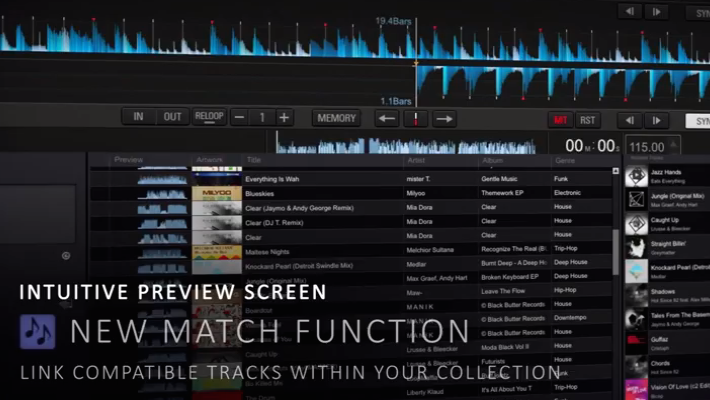710x400 pixels.
Task: Decrease the loop beat count with minus
Action: click(239, 118)
